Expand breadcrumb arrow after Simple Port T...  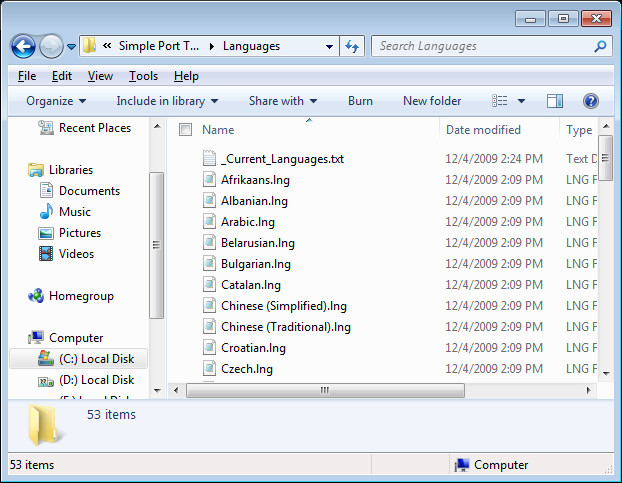click(212, 46)
